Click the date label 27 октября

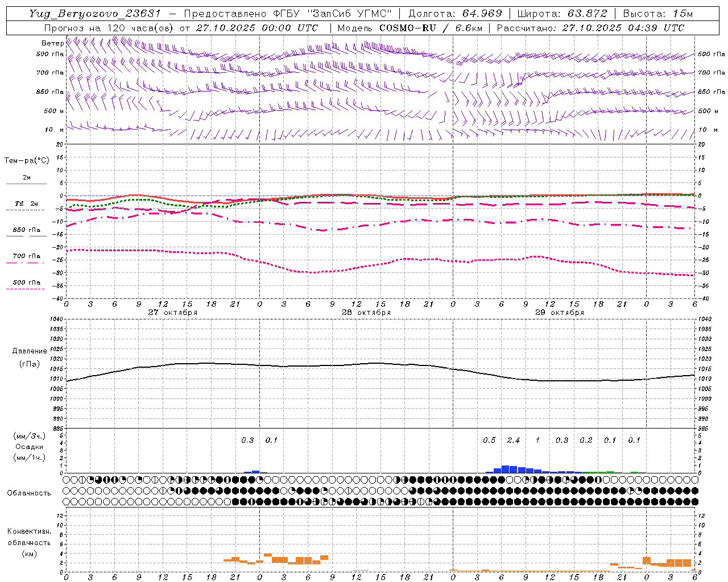click(x=173, y=313)
